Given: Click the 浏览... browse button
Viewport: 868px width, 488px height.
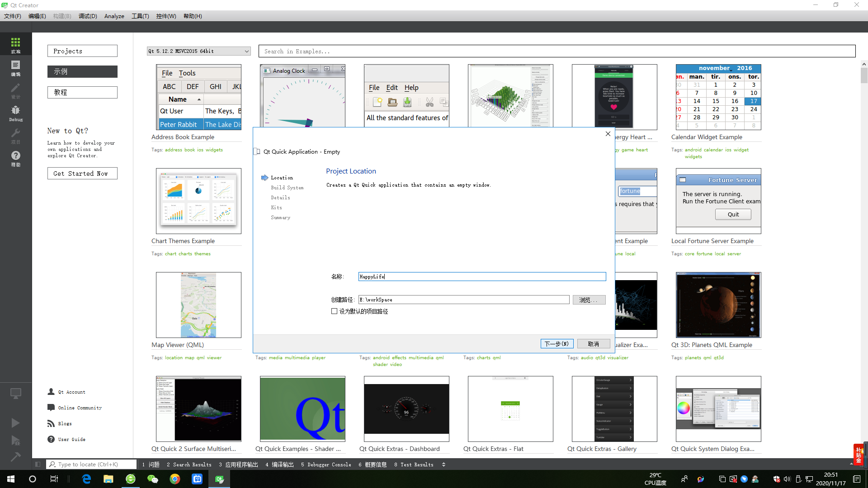Looking at the screenshot, I should tap(589, 300).
